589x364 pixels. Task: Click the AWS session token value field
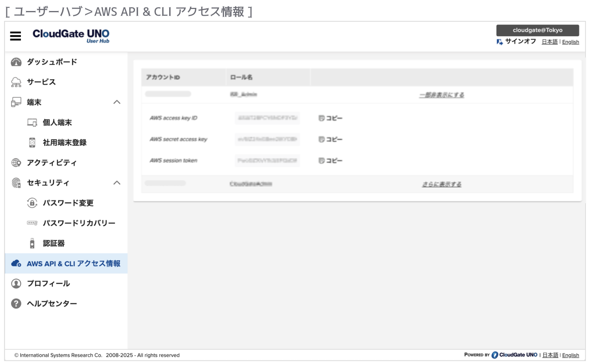(267, 161)
